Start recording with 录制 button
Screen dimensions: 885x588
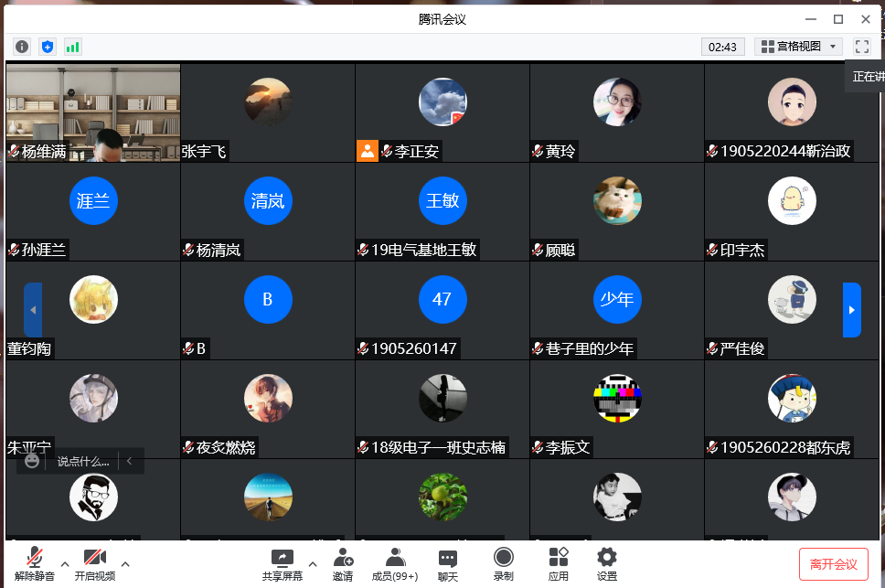pos(503,563)
